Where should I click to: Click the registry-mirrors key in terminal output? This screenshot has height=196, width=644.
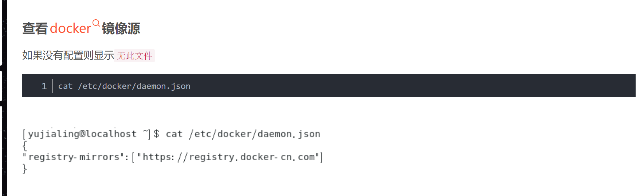[x=74, y=157]
